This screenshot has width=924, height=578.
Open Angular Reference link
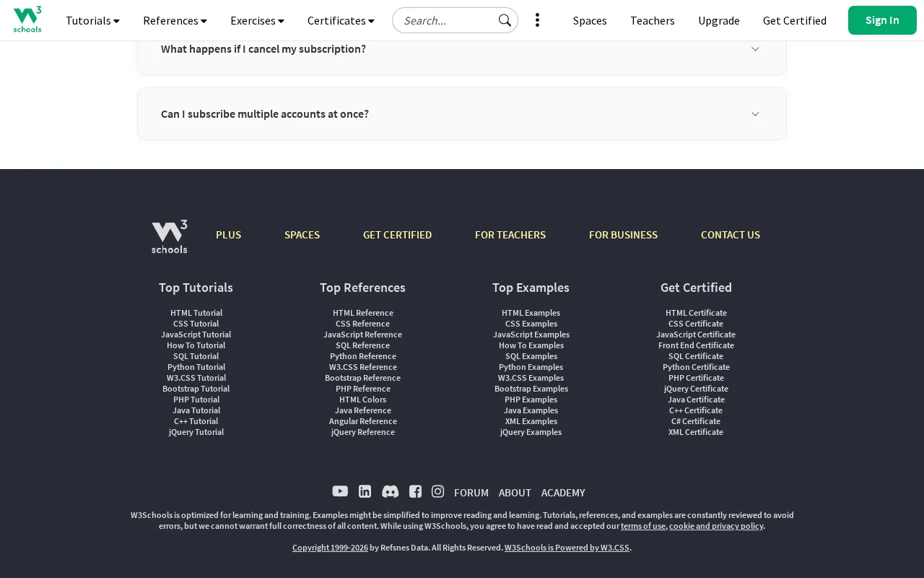coord(363,421)
